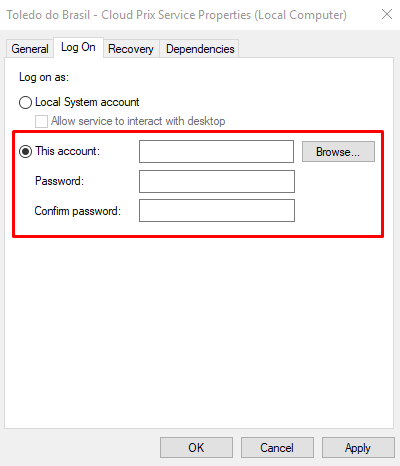Select the Log On tab
This screenshot has width=400, height=466.
pyautogui.click(x=78, y=47)
